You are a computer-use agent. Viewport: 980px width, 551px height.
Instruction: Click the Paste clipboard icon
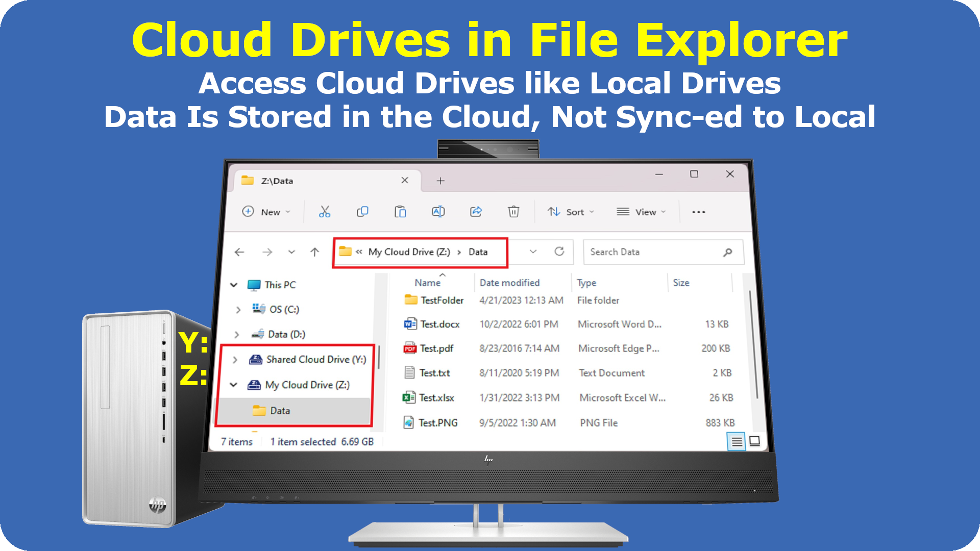[x=400, y=212]
